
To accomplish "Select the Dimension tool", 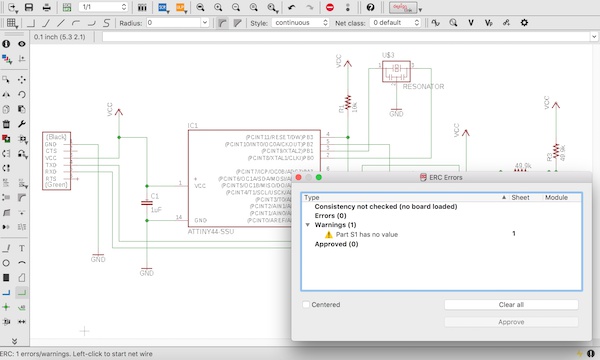I will [x=22, y=322].
